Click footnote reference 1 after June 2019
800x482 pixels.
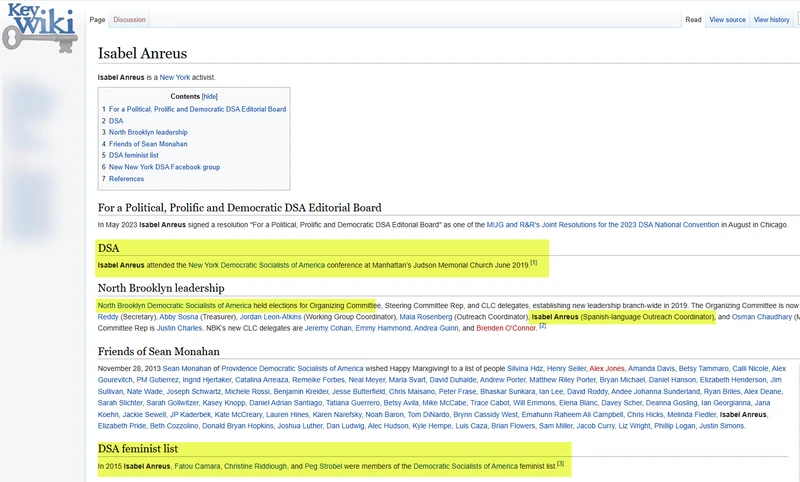[x=533, y=263]
